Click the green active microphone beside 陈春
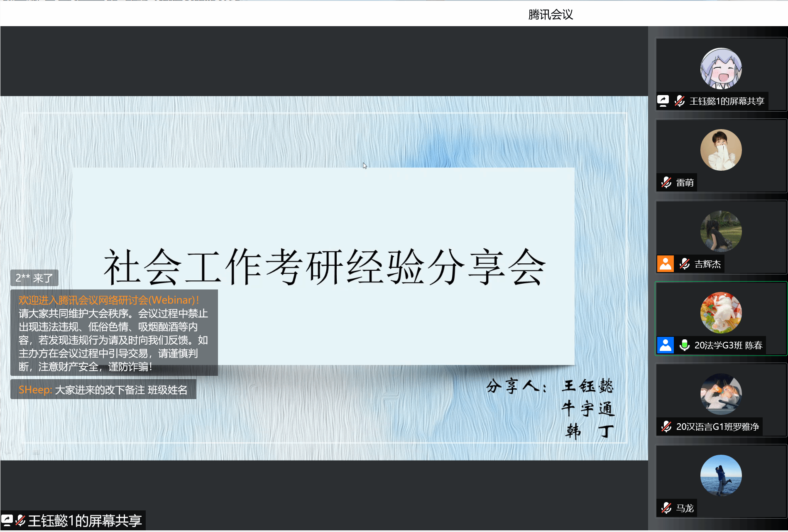Image resolution: width=788 pixels, height=532 pixels. click(685, 345)
